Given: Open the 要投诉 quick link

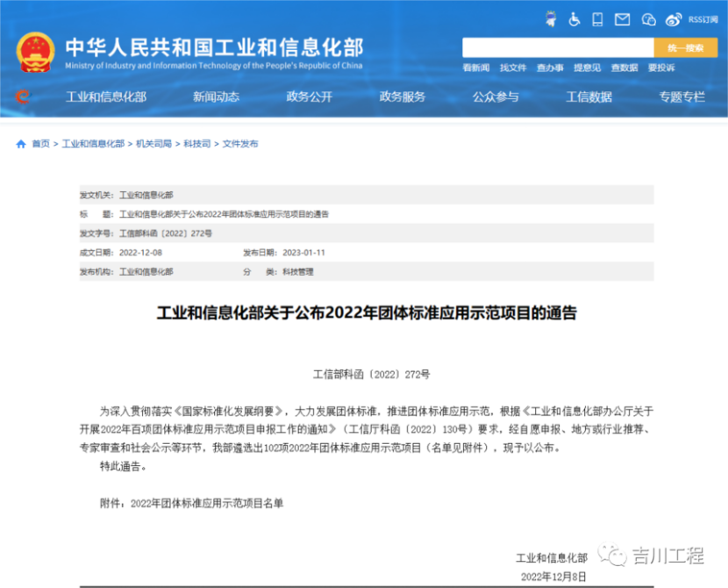Looking at the screenshot, I should 661,68.
